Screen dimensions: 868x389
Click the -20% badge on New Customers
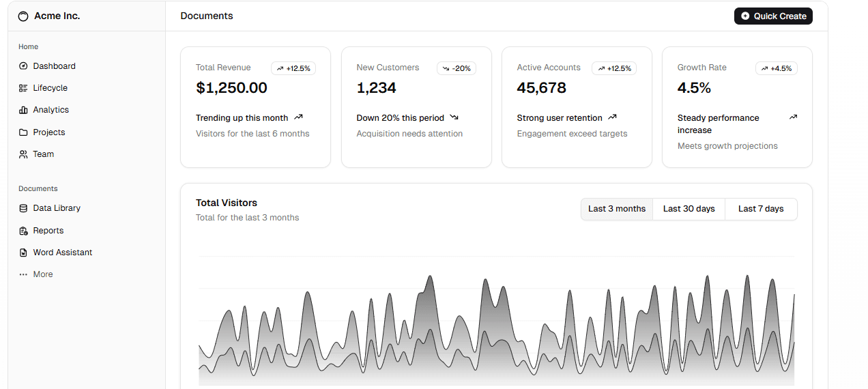click(457, 68)
